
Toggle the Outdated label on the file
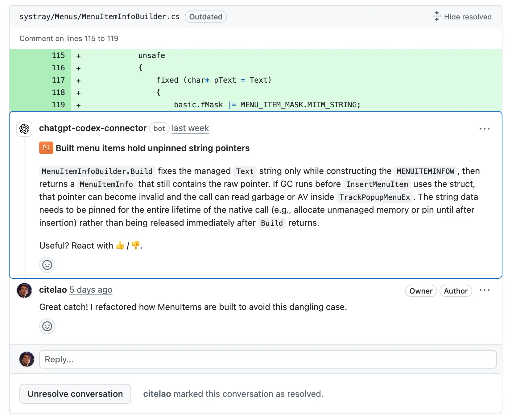pos(205,17)
